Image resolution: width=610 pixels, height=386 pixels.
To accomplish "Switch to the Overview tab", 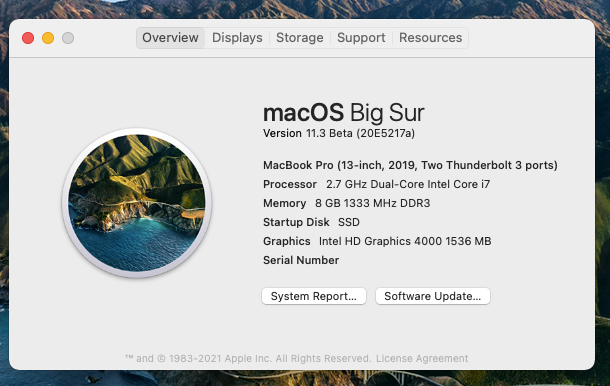I will [x=170, y=38].
